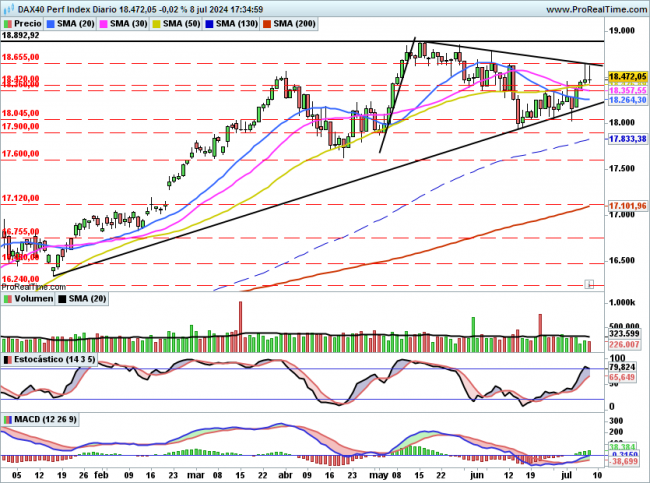Image resolution: width=650 pixels, height=483 pixels.
Task: Click the chart icon beside DAX40 title
Action: 8,8
